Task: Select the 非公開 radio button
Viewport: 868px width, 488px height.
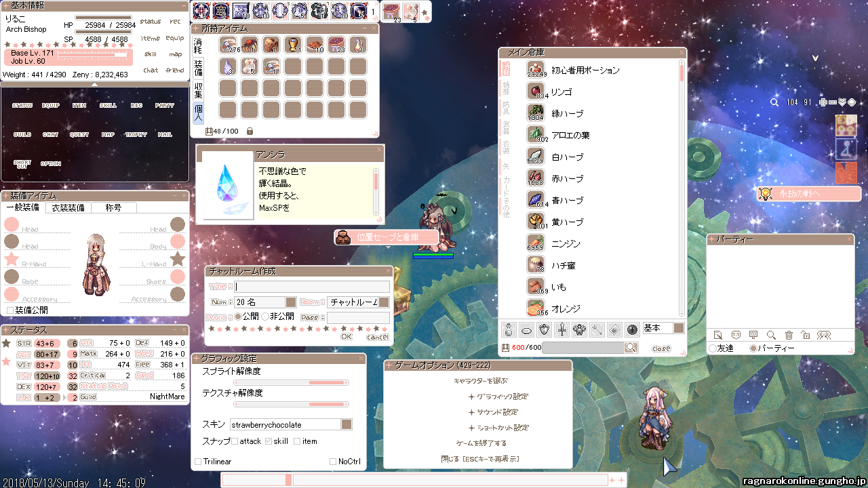Action: point(265,317)
